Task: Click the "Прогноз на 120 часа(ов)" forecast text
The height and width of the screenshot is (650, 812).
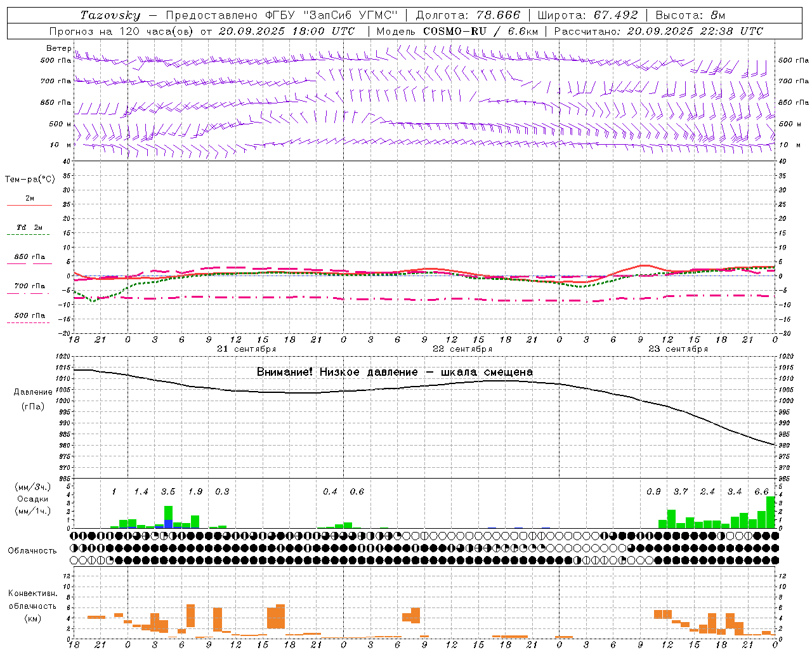Action: click(x=122, y=31)
